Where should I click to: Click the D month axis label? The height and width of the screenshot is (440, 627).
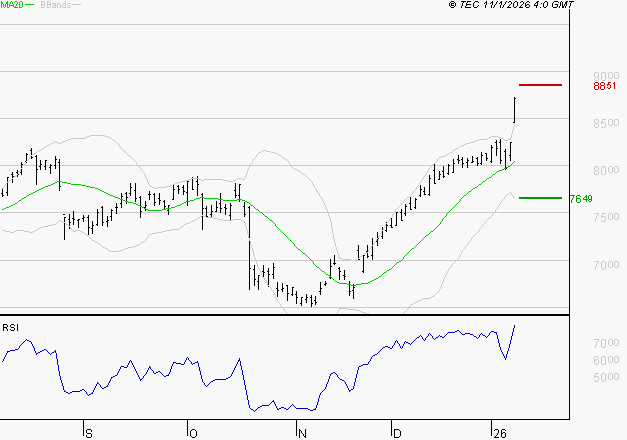tap(397, 434)
